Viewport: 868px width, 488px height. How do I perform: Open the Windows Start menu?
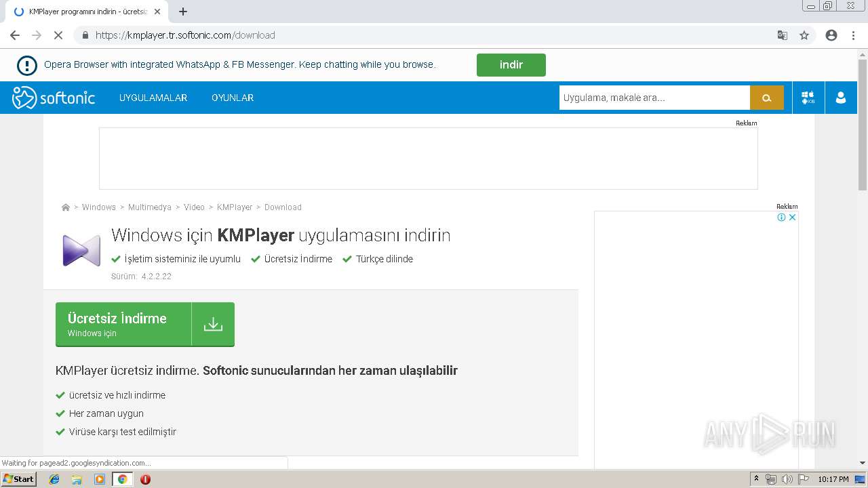[x=18, y=479]
